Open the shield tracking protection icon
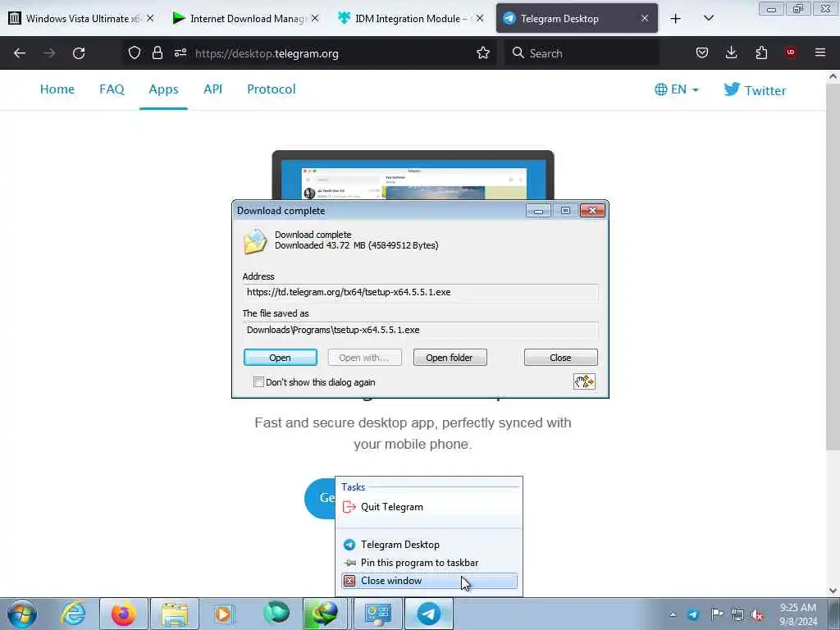Image resolution: width=840 pixels, height=630 pixels. point(135,53)
